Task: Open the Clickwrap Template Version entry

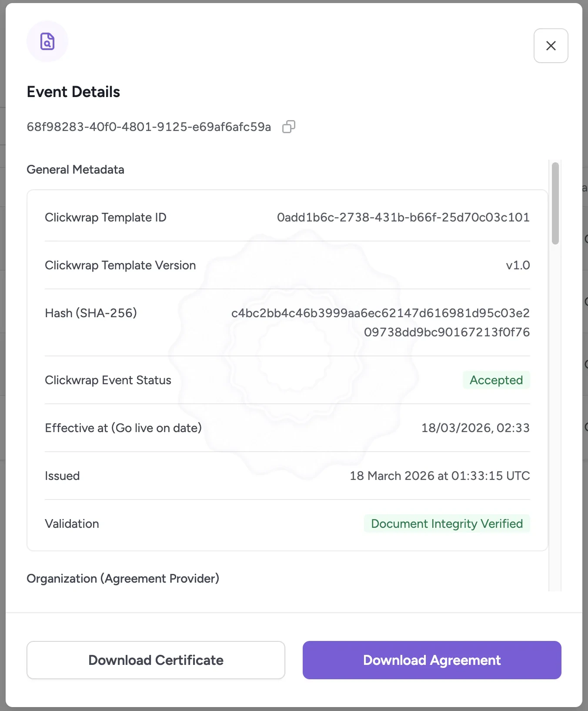Action: tap(120, 265)
